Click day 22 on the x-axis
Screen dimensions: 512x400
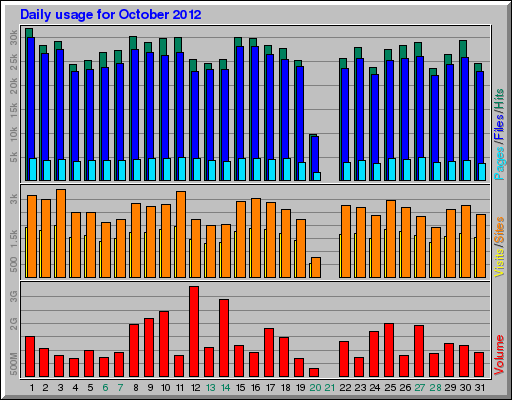(345, 388)
